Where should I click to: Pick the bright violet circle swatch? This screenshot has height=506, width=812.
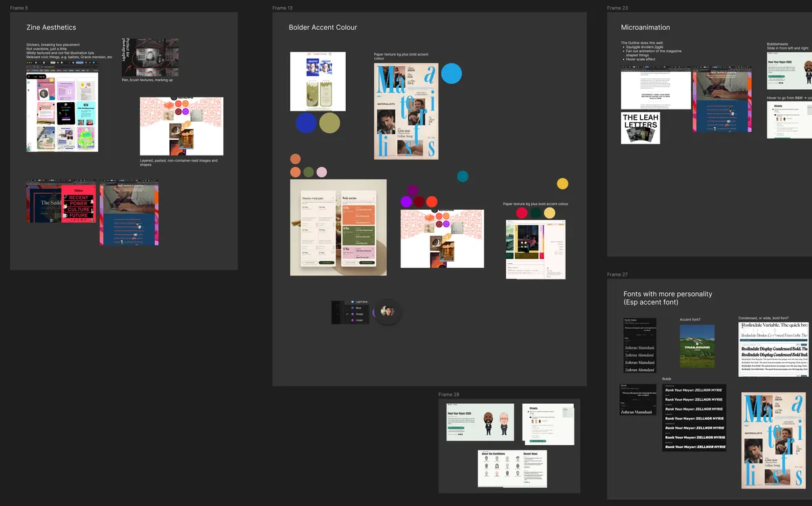point(406,202)
